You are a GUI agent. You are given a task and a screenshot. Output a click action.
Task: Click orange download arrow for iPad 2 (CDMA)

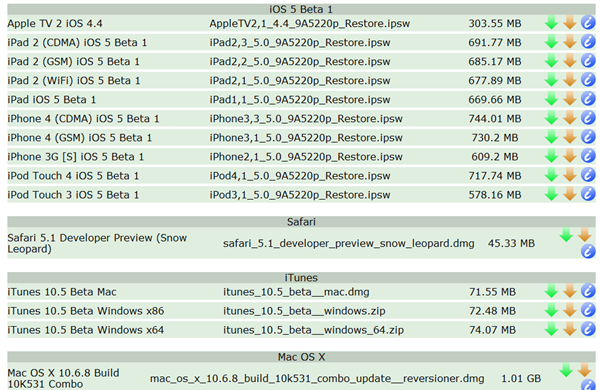(570, 42)
